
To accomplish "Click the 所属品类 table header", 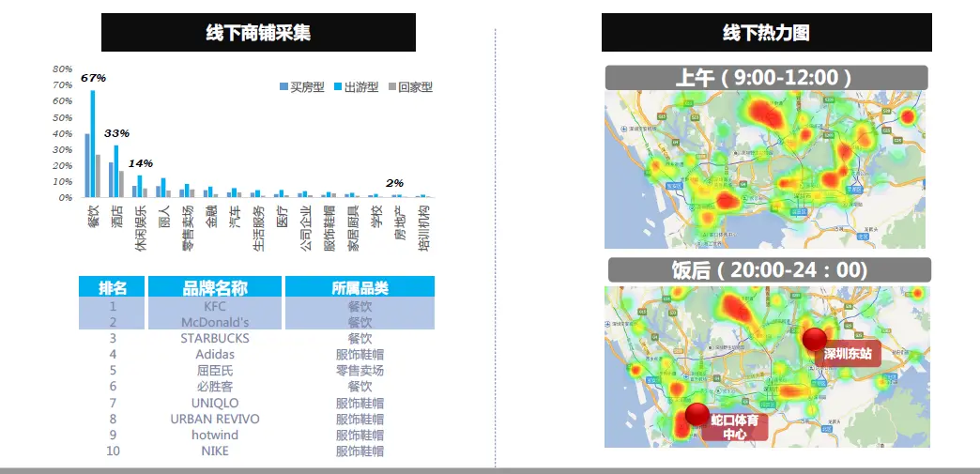I will point(360,287).
